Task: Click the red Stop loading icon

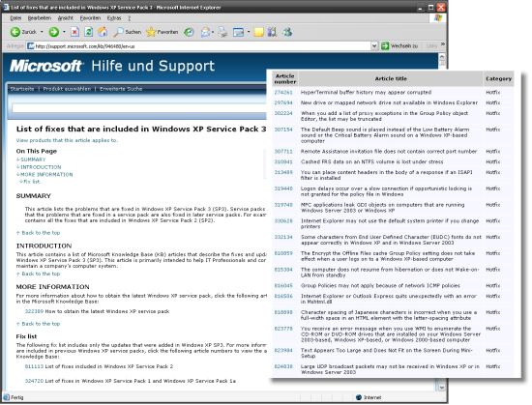Action: [x=74, y=32]
